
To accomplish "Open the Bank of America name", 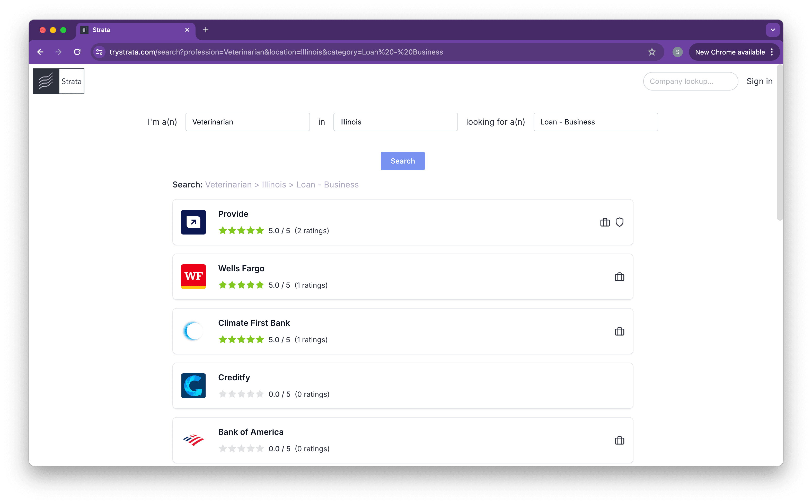I will click(x=251, y=432).
